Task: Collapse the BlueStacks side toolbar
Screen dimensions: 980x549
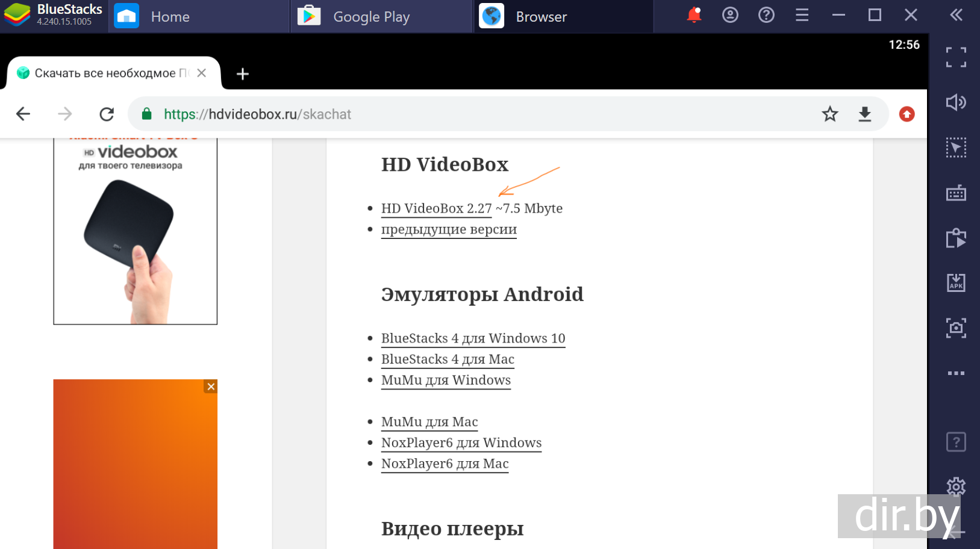Action: click(956, 15)
